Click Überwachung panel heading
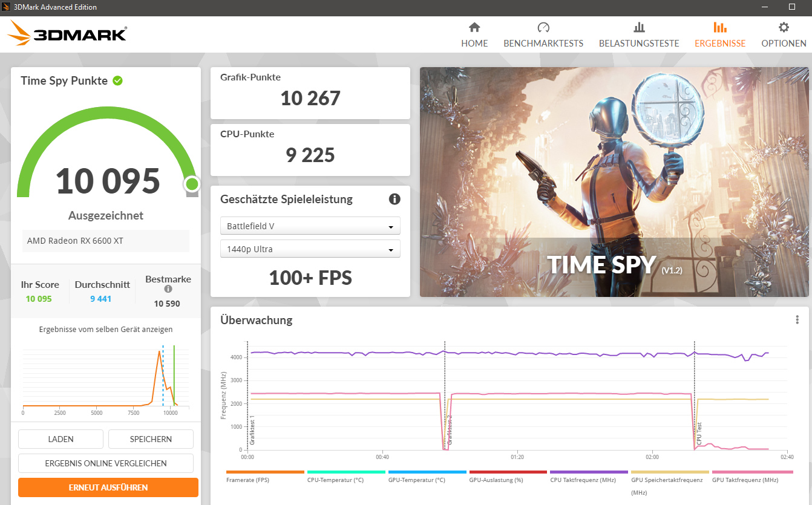Viewport: 812px width, 505px height. [257, 321]
